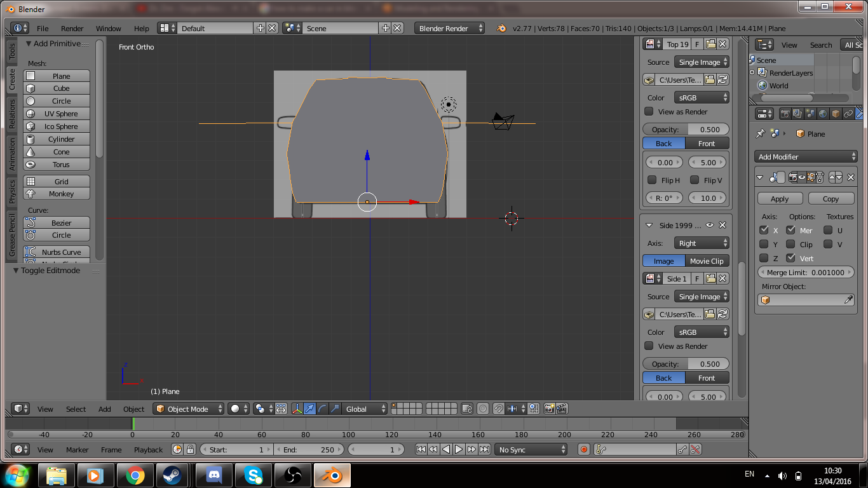Click the OpenGL render animation clapper icon
868x488 pixels.
(x=562, y=409)
